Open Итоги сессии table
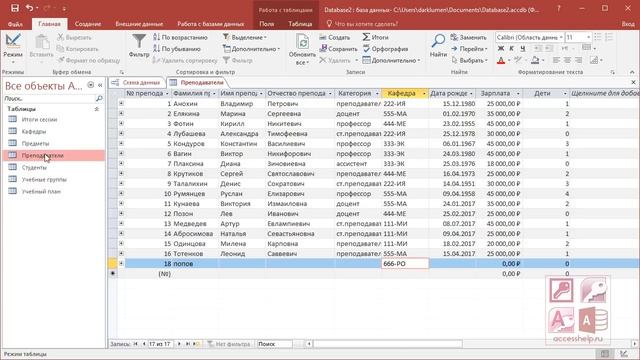Image resolution: width=640 pixels, height=360 pixels. point(40,120)
